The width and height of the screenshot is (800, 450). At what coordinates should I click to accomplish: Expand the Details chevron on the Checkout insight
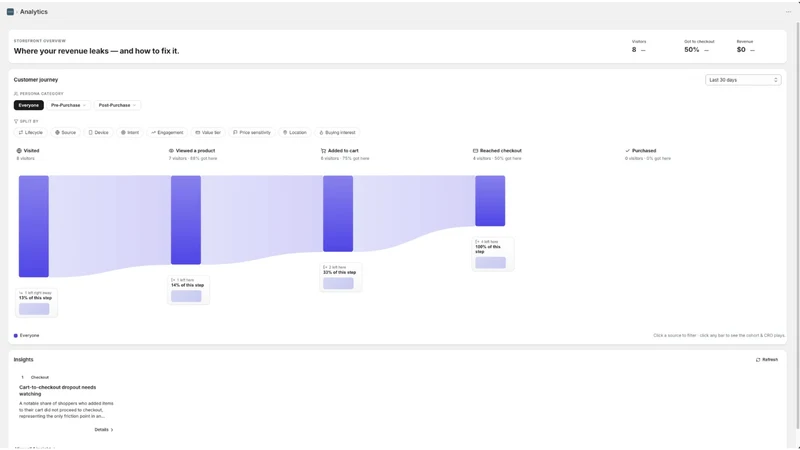click(x=112, y=430)
